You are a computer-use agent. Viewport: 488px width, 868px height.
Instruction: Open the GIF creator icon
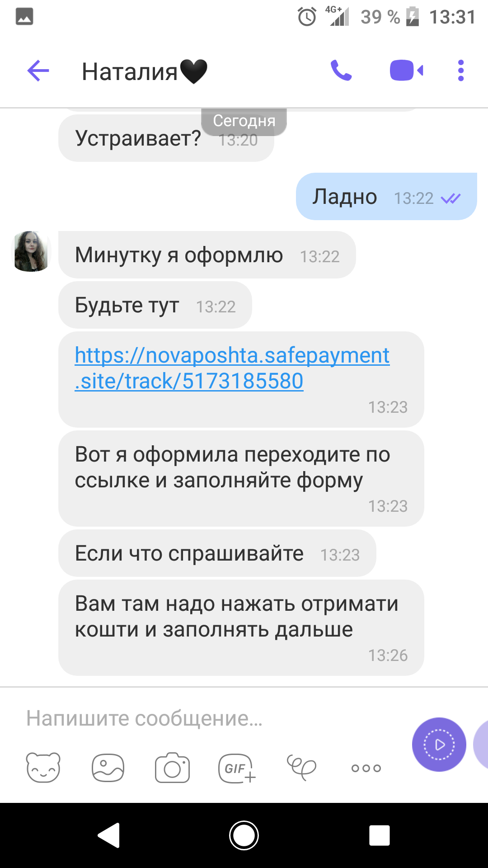[x=237, y=768]
